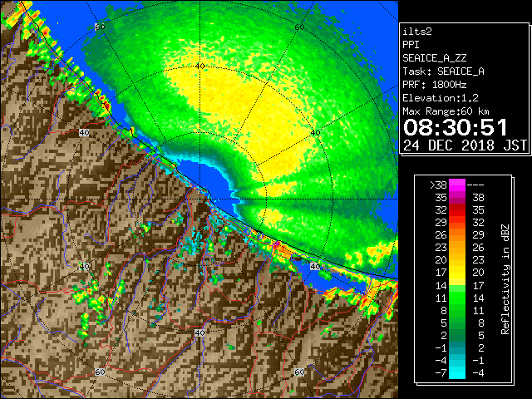Select the '24 DEC 2018 JST' date

pos(465,145)
